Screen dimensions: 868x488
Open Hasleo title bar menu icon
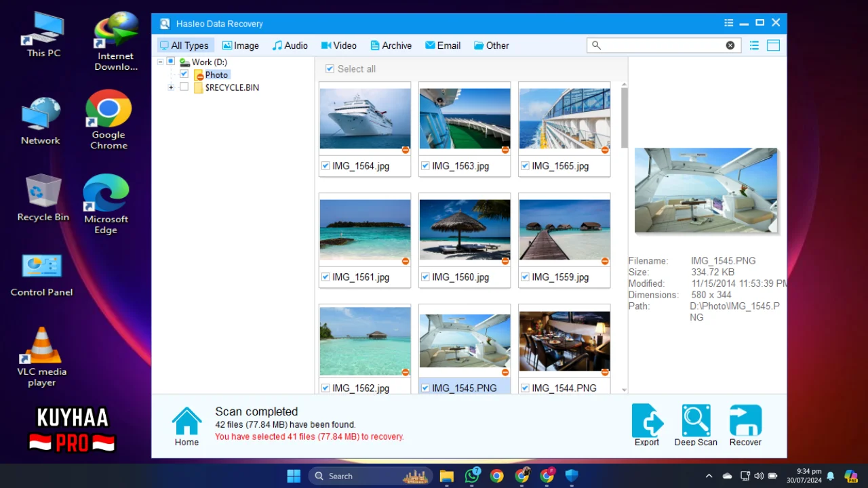[729, 23]
